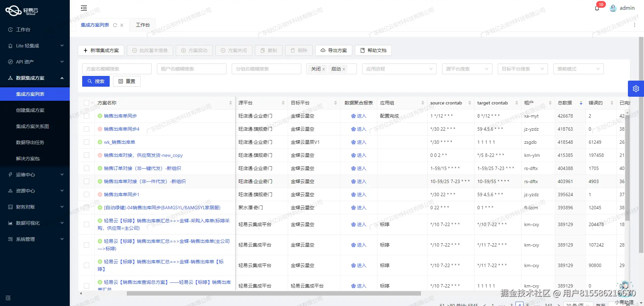Remove the 启动 filter tag
Screen dimensions: 644x306
coord(344,69)
